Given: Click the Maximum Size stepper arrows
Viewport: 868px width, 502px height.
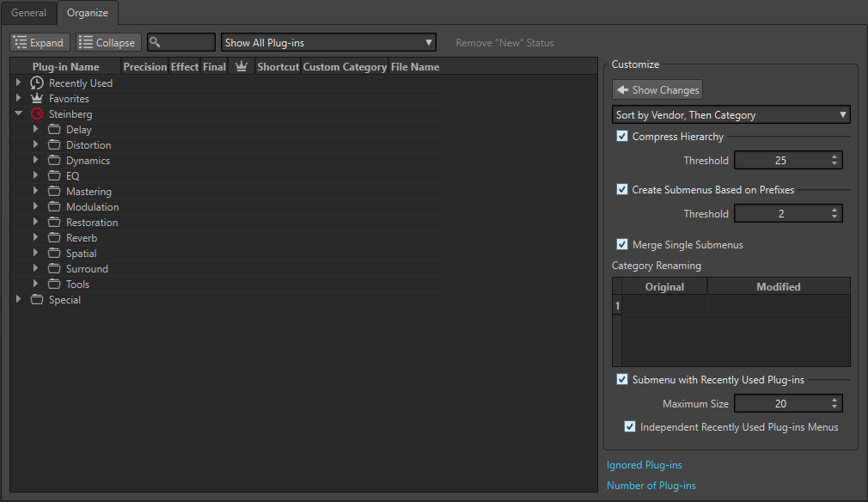Looking at the screenshot, I should [835, 404].
